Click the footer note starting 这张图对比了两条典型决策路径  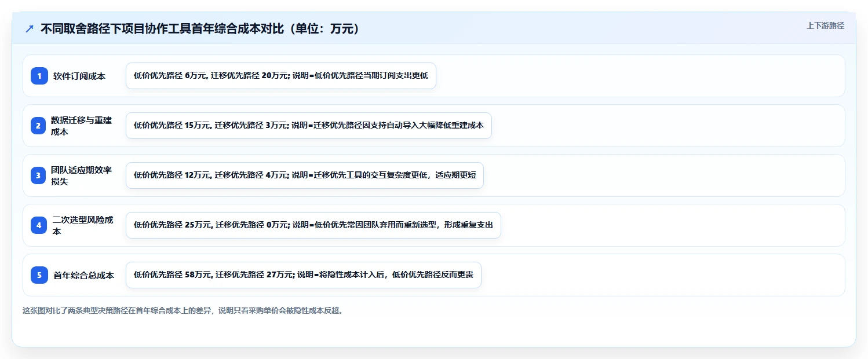(x=183, y=310)
